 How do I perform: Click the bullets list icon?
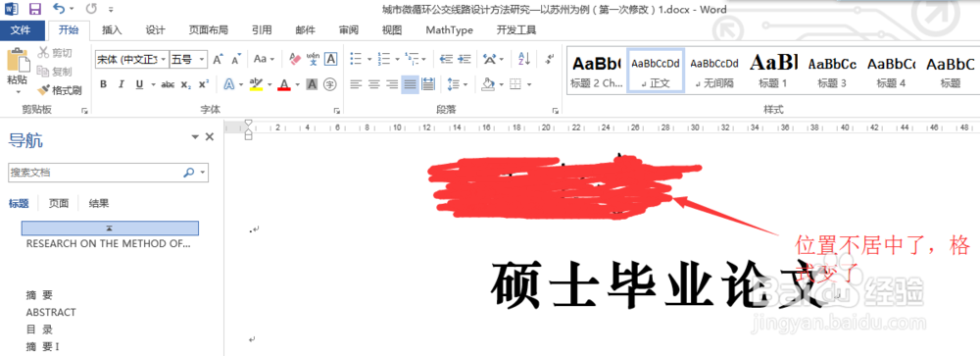(x=357, y=60)
